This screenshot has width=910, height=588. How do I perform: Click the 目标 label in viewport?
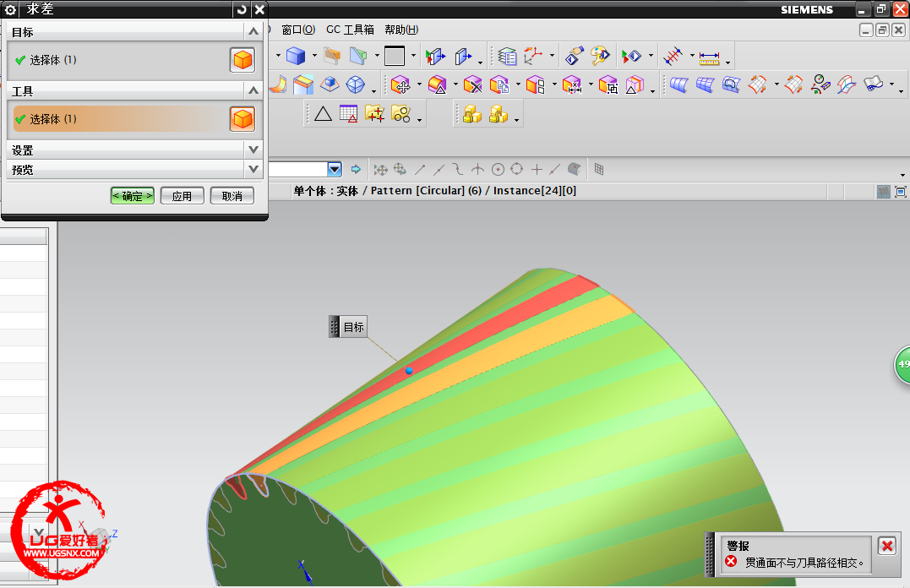click(353, 328)
